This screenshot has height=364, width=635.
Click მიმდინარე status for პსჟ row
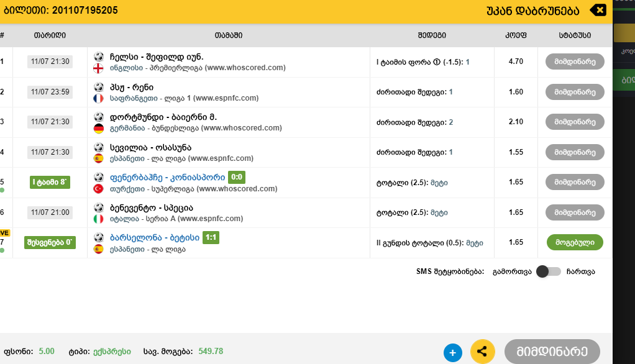pos(575,92)
